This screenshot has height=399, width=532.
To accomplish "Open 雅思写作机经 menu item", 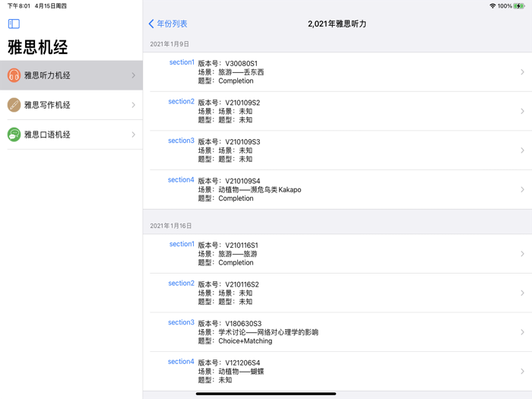I will [71, 105].
